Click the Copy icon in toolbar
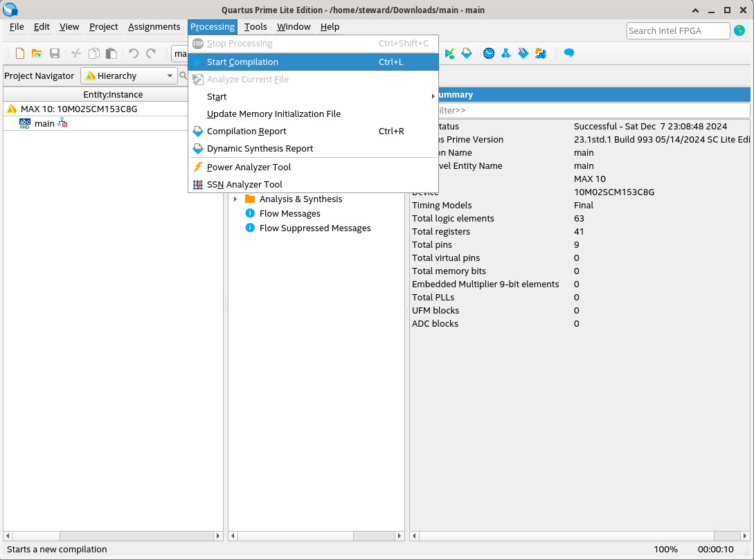The image size is (754, 560). [94, 53]
